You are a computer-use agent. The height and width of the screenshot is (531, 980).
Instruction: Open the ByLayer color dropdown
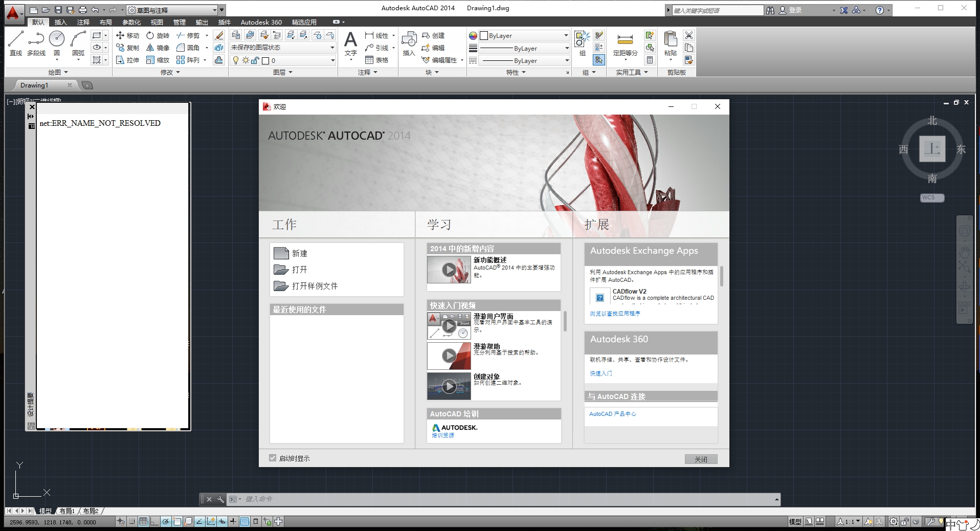pyautogui.click(x=565, y=35)
